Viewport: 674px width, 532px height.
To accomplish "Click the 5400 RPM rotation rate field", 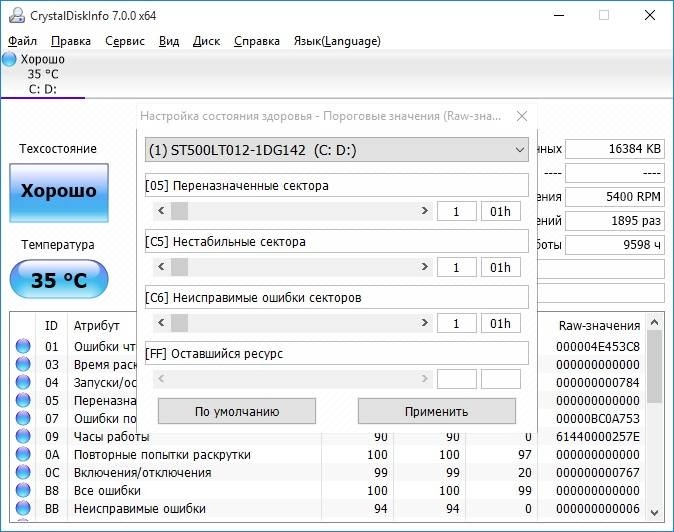I will point(615,197).
